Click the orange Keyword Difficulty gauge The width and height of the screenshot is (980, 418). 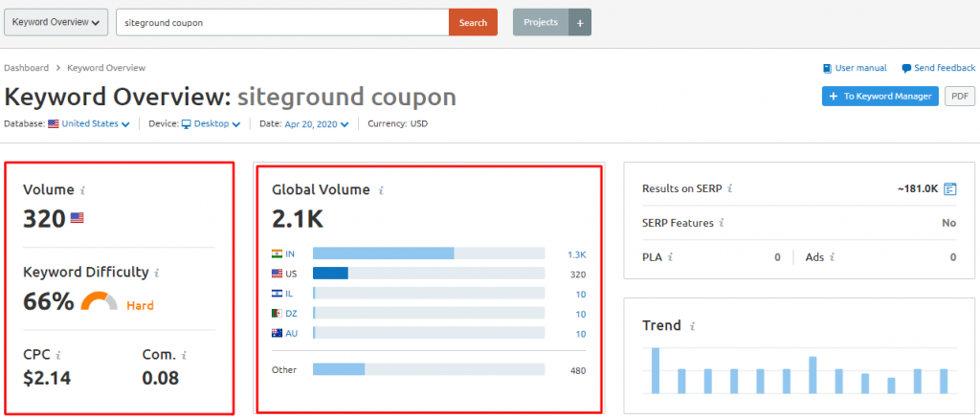click(100, 301)
